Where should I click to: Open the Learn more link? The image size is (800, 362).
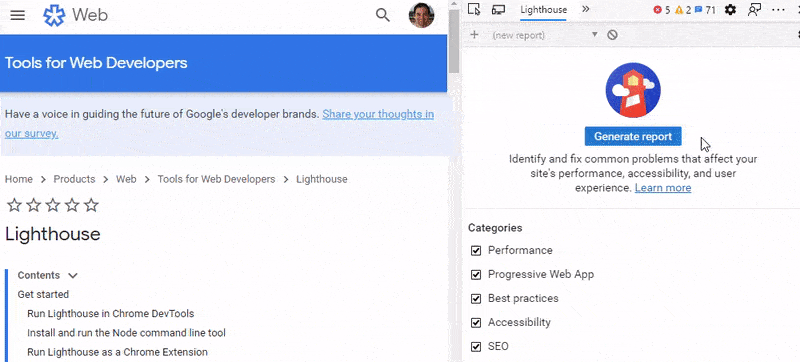(663, 188)
